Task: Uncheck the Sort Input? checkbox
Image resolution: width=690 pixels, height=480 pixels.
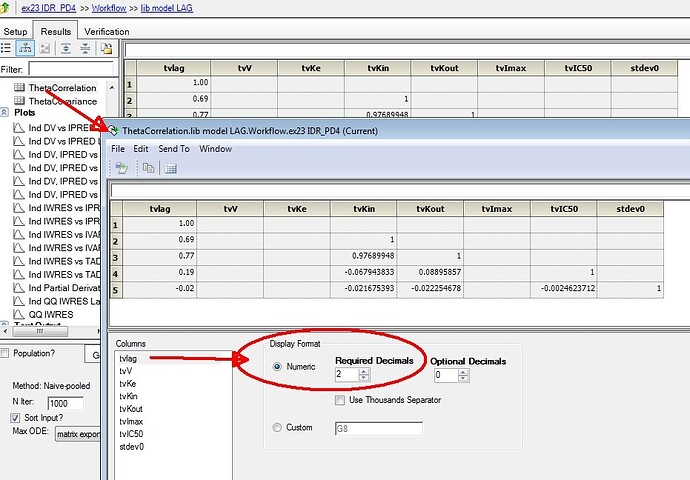Action: click(x=15, y=418)
